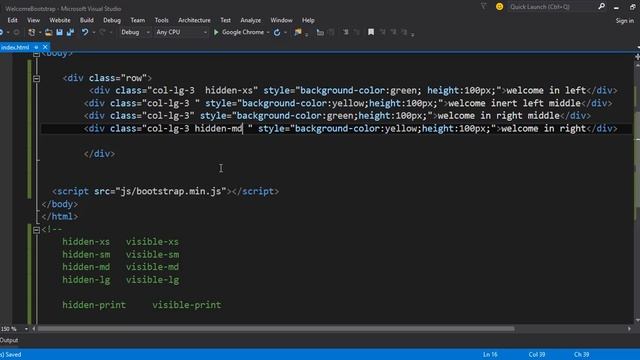
Task: Open the Tools menu
Action: pos(161,20)
